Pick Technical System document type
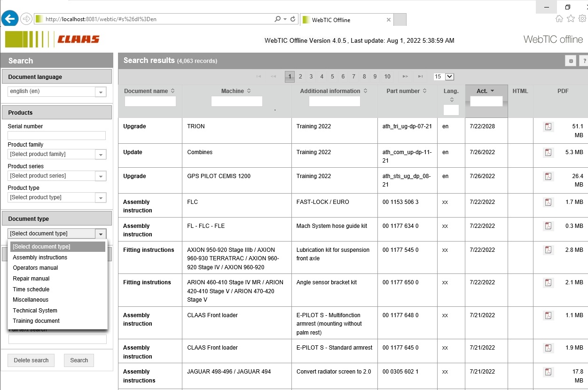Screen dimensions: 588x390 click(x=58, y=311)
